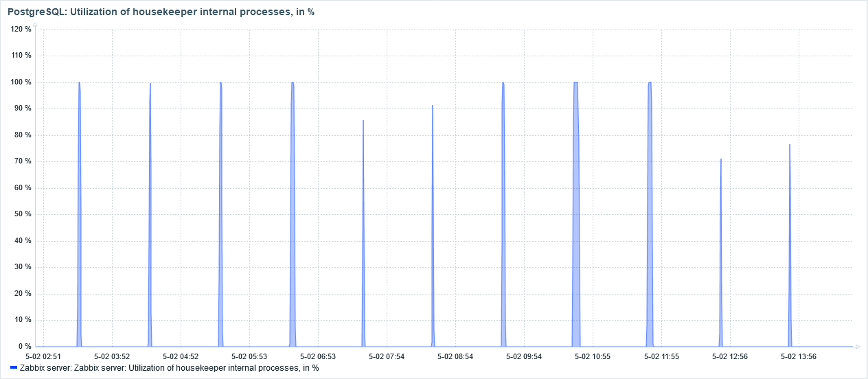Click the '110 %' y-axis label
The width and height of the screenshot is (868, 379).
21,56
